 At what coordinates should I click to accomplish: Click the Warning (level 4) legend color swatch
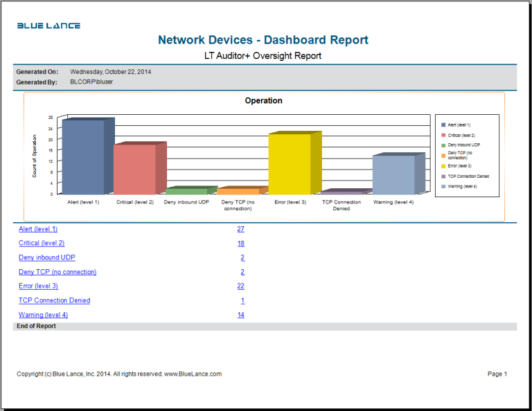(x=443, y=187)
